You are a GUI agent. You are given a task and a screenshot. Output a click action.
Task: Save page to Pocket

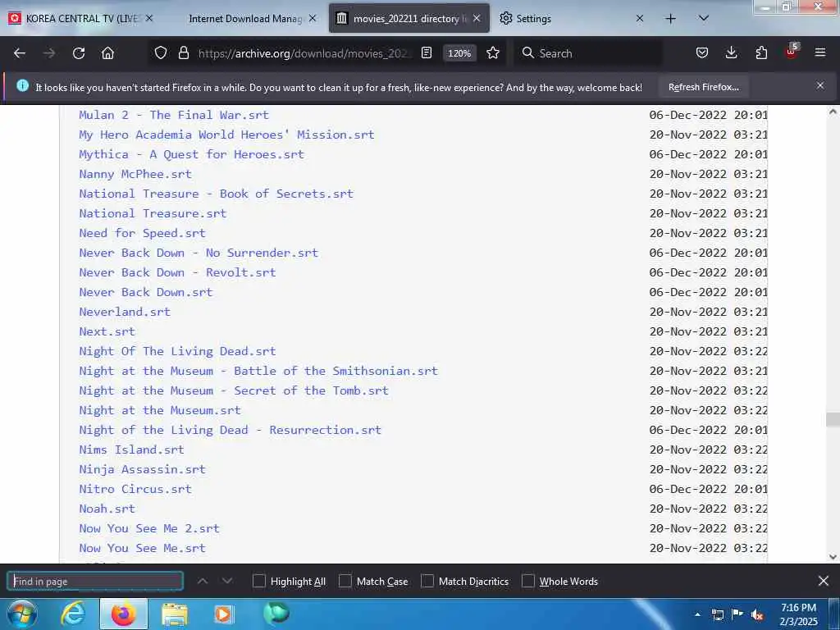702,53
